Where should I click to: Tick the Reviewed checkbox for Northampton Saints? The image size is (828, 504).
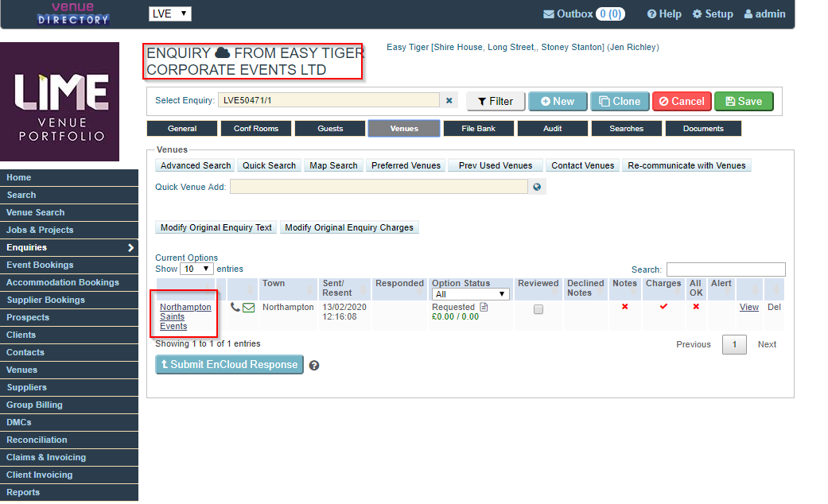pos(538,309)
